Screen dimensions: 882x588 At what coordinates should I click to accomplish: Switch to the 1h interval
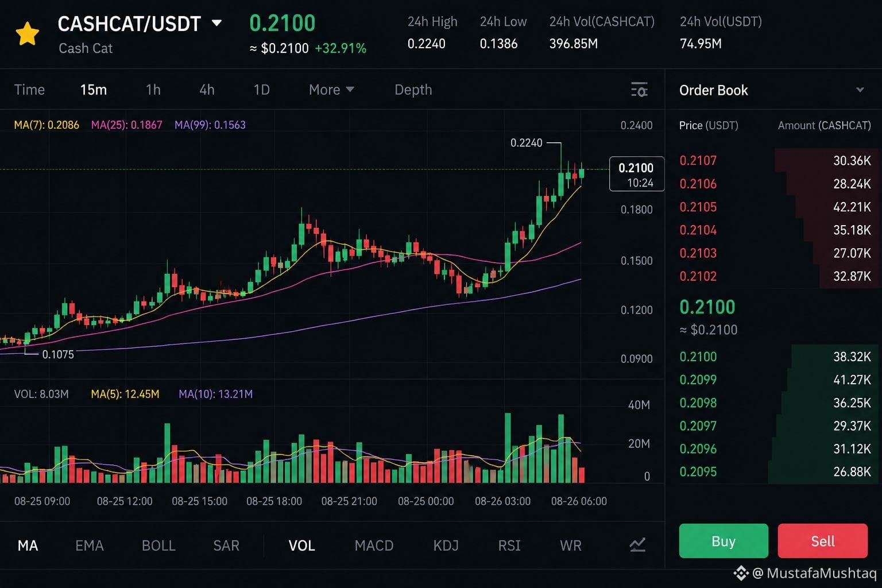click(x=153, y=90)
